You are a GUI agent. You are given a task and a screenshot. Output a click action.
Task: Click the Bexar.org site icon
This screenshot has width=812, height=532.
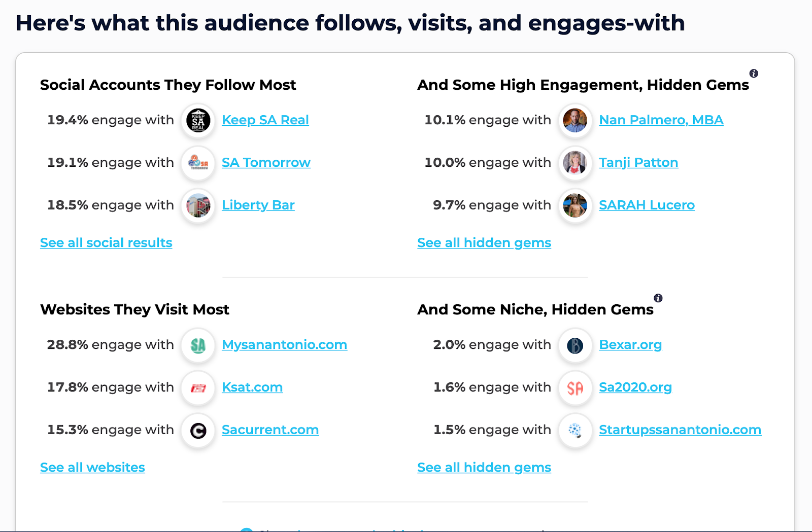click(x=575, y=346)
